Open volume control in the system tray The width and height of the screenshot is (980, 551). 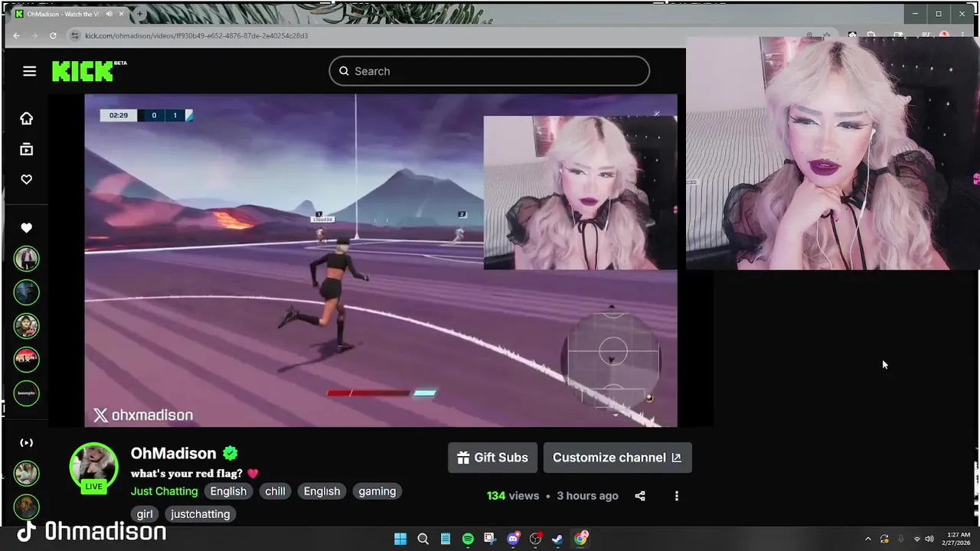(929, 539)
